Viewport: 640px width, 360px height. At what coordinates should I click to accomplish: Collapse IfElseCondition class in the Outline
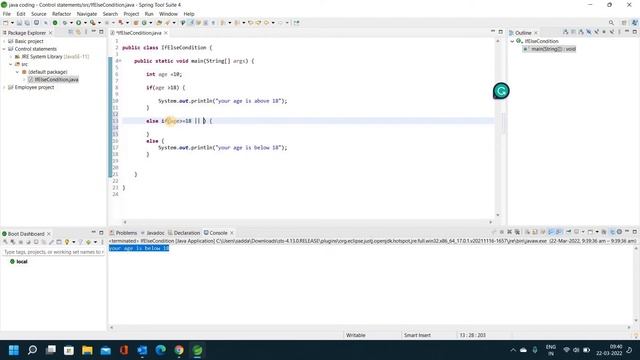pos(512,41)
